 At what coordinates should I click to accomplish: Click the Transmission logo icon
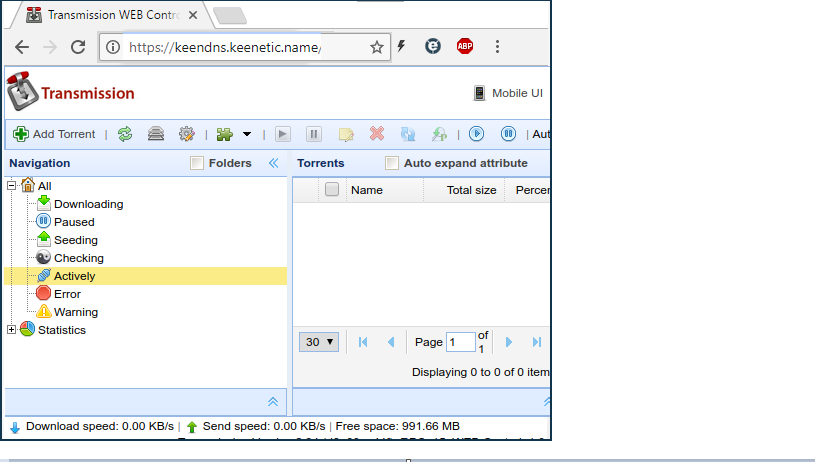[22, 91]
